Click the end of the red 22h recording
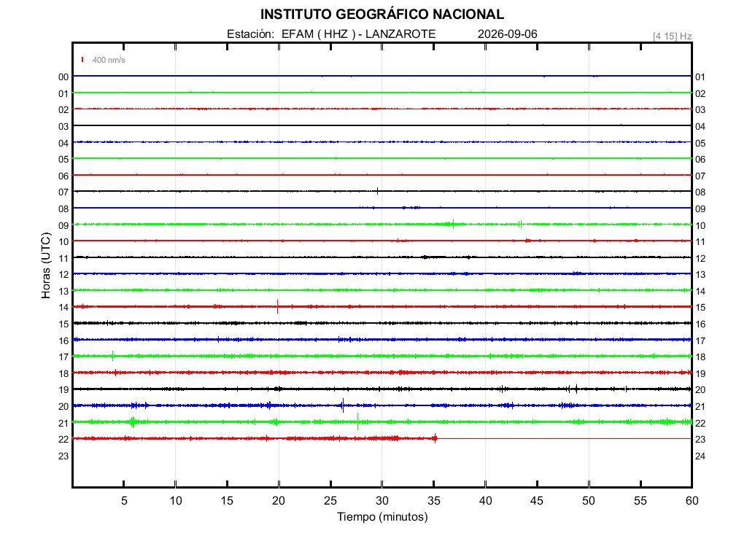This screenshot has height=560, width=747. point(435,438)
